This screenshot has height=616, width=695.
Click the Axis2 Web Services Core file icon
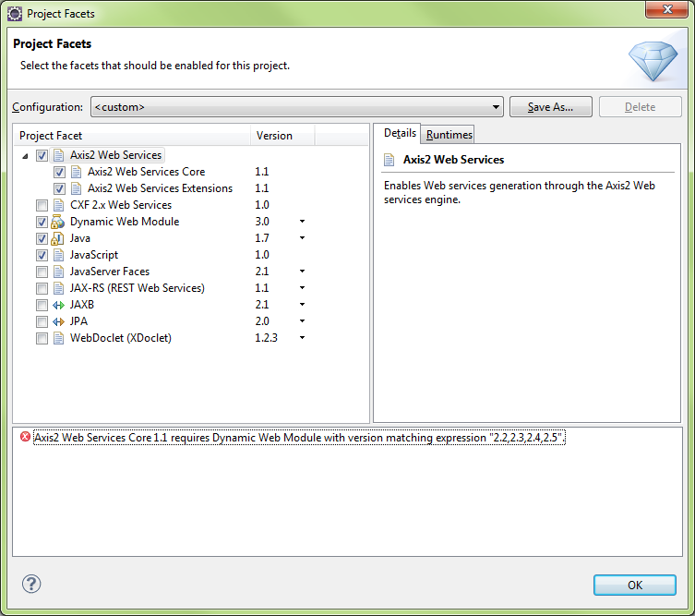[x=77, y=172]
